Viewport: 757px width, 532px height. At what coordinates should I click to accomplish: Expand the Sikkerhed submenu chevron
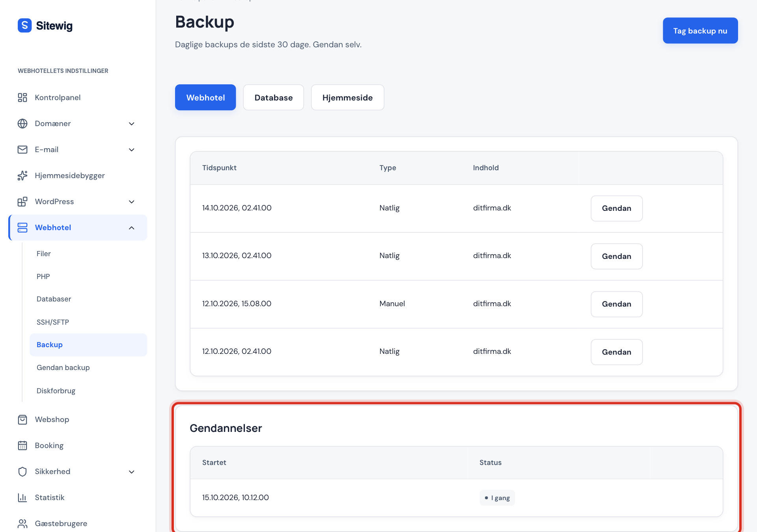click(x=132, y=472)
